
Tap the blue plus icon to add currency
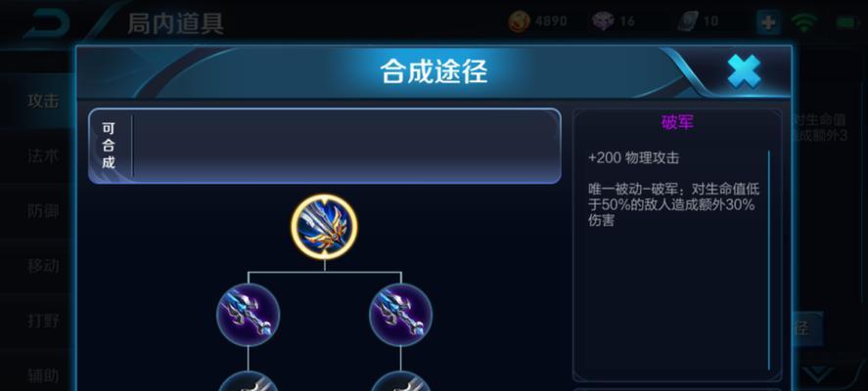tap(768, 22)
